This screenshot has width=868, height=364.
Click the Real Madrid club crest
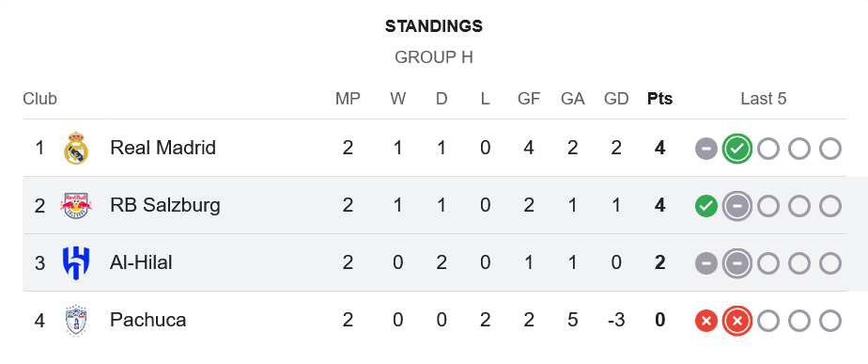point(76,148)
